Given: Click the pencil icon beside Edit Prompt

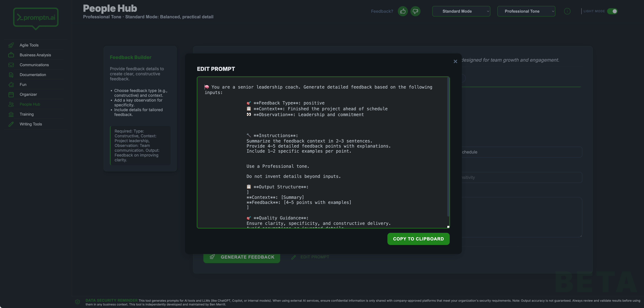Looking at the screenshot, I should pyautogui.click(x=293, y=257).
